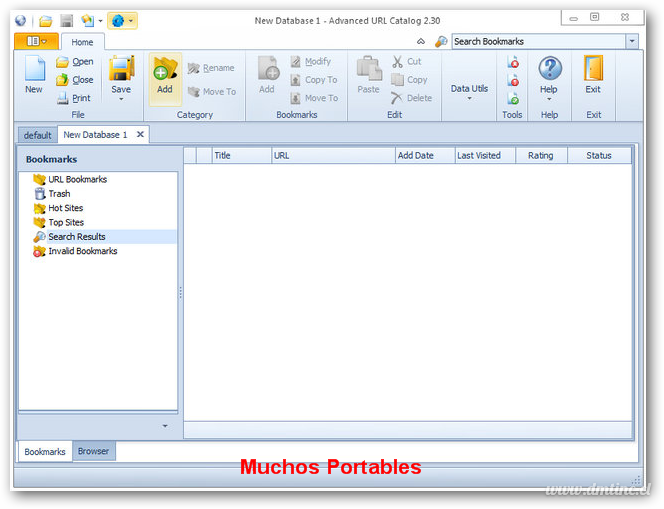Screen dimensions: 664x509
Task: Click the middle Tools icon
Action: coord(513,80)
